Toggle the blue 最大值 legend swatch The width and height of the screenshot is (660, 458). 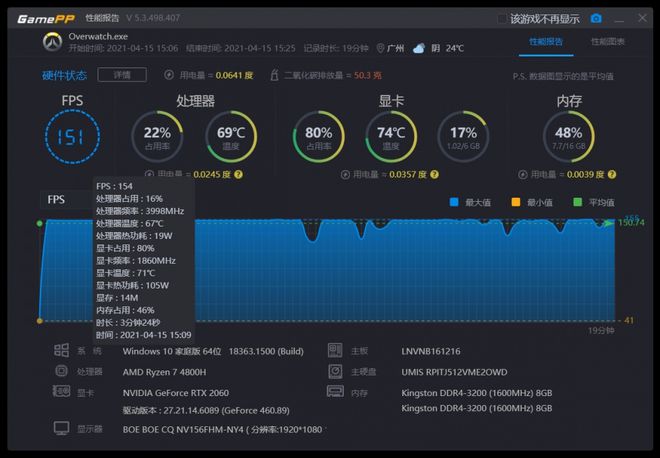454,202
